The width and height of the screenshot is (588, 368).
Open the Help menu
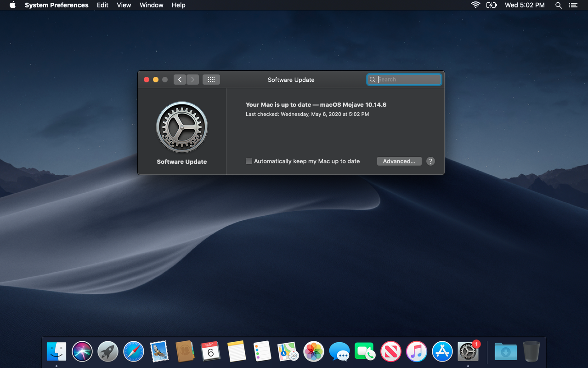179,5
